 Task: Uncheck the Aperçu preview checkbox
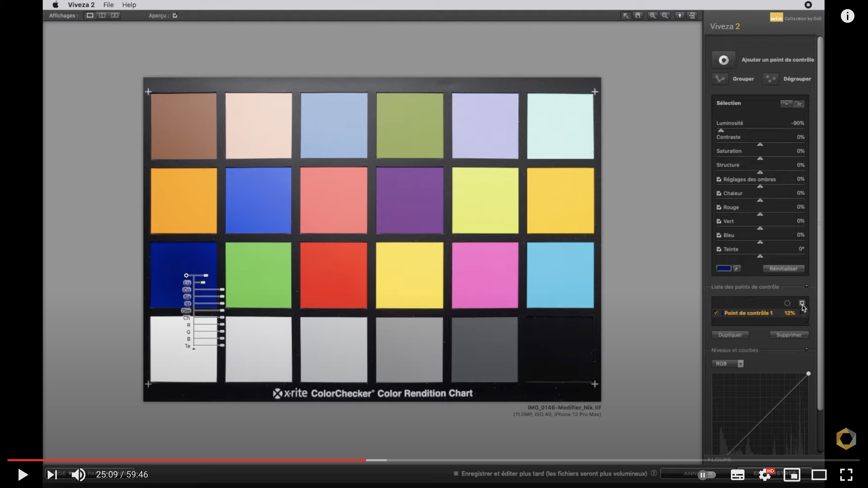click(175, 16)
